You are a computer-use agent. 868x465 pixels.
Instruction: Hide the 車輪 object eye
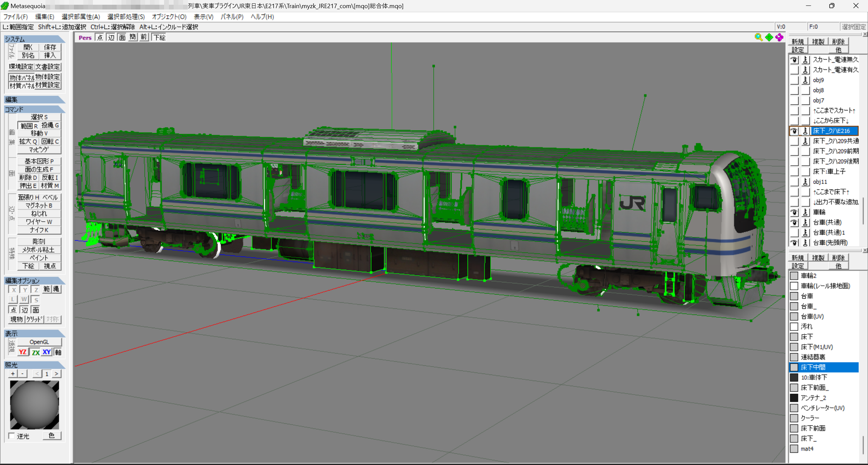coord(794,212)
